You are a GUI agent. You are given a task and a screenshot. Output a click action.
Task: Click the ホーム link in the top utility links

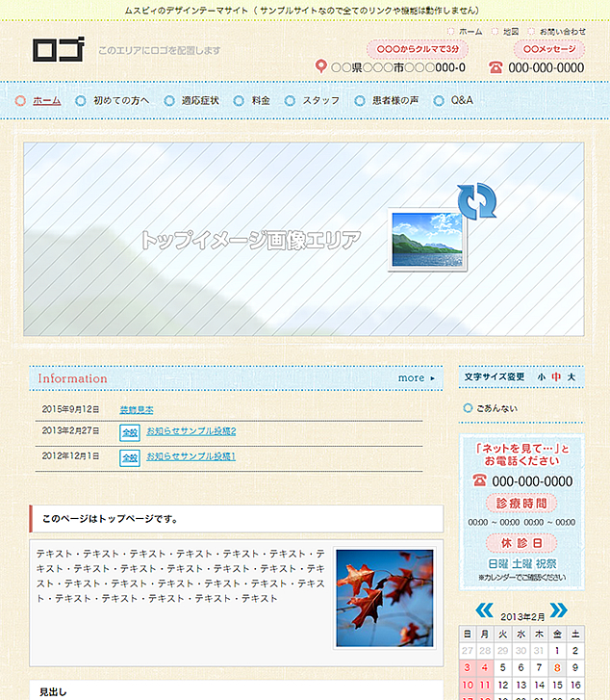[470, 32]
